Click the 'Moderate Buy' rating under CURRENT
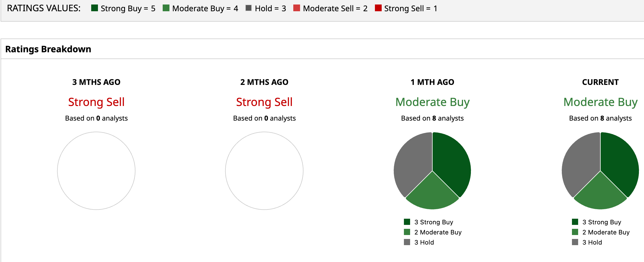 (x=600, y=102)
